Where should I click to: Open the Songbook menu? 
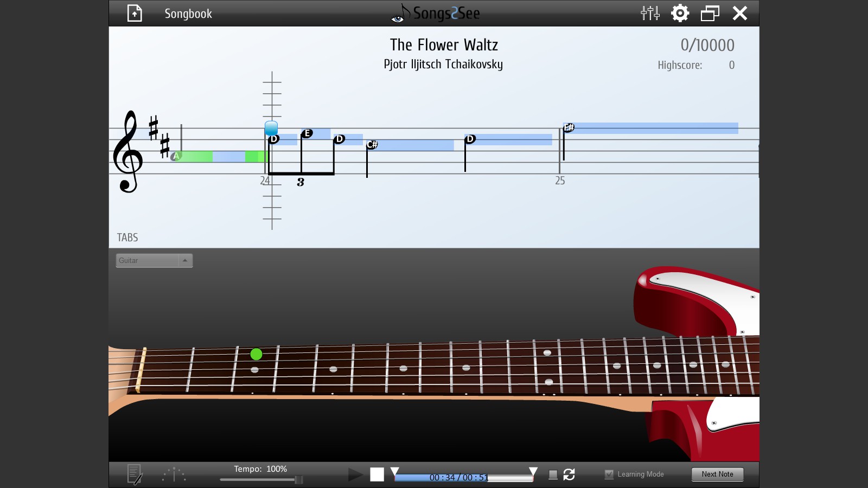[x=188, y=14]
